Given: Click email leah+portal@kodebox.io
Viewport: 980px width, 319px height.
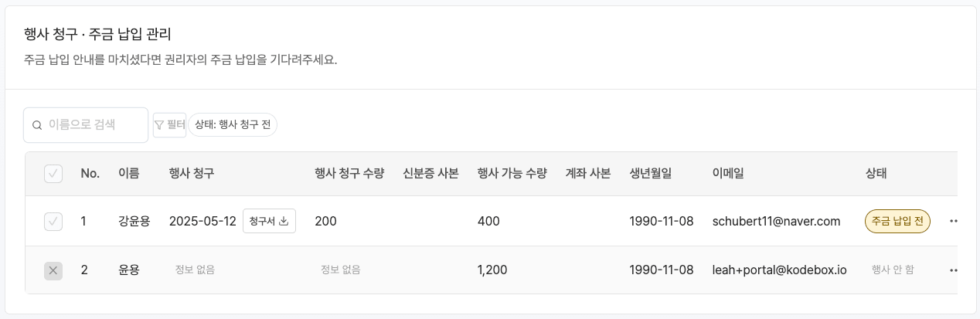Looking at the screenshot, I should 779,270.
